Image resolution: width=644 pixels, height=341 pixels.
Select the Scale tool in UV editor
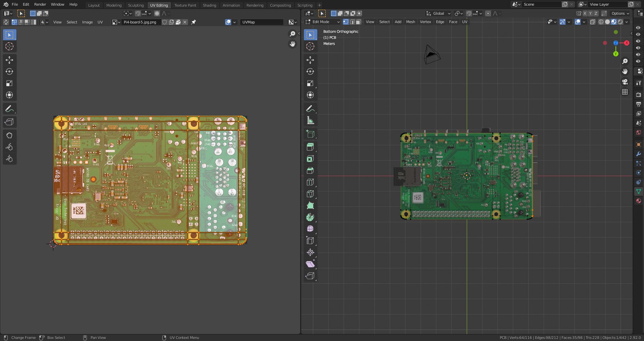tap(9, 83)
